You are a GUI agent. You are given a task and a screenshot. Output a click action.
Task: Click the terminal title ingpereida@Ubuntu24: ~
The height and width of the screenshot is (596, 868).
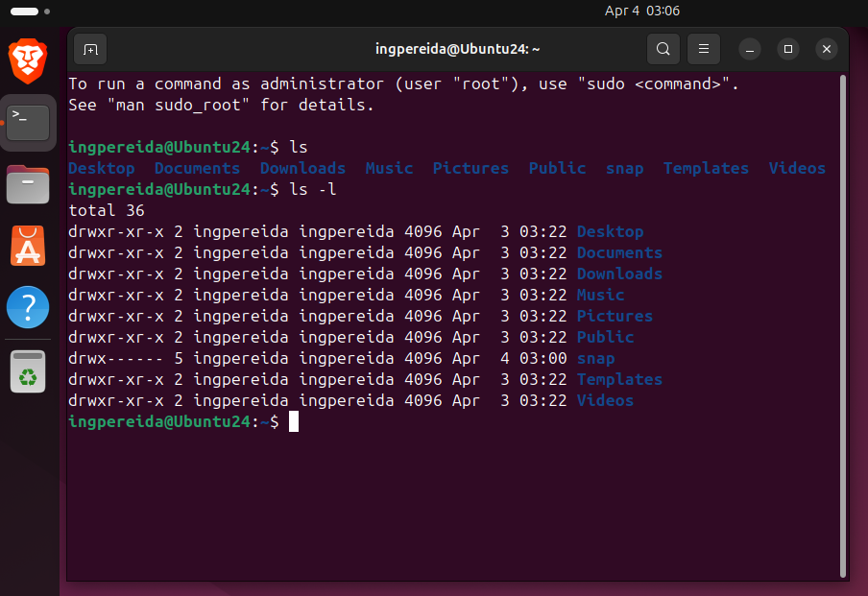pos(457,49)
